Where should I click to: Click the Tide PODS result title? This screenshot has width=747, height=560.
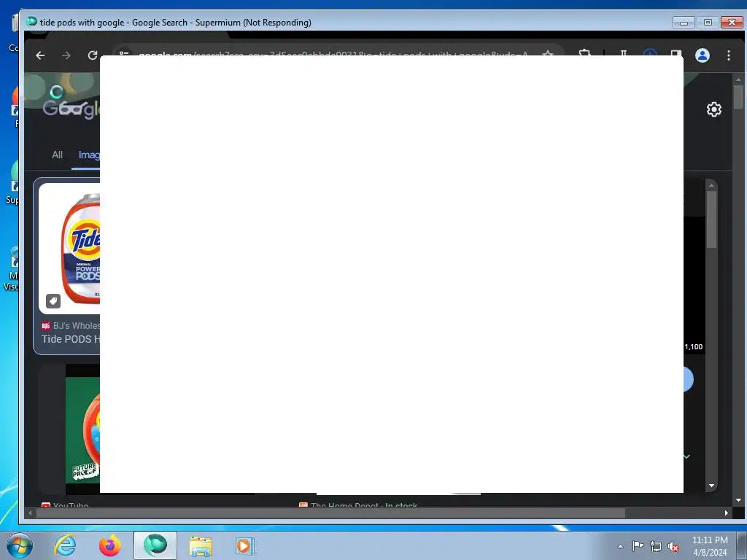pos(71,339)
